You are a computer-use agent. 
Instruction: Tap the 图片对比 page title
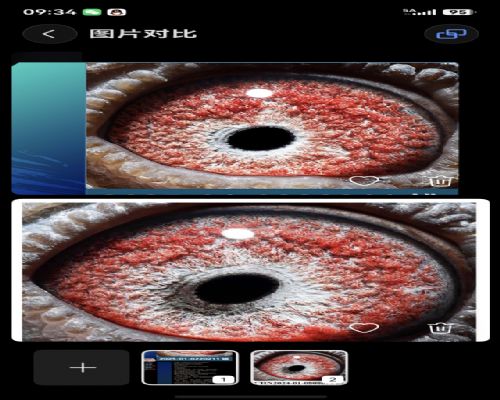tap(143, 34)
